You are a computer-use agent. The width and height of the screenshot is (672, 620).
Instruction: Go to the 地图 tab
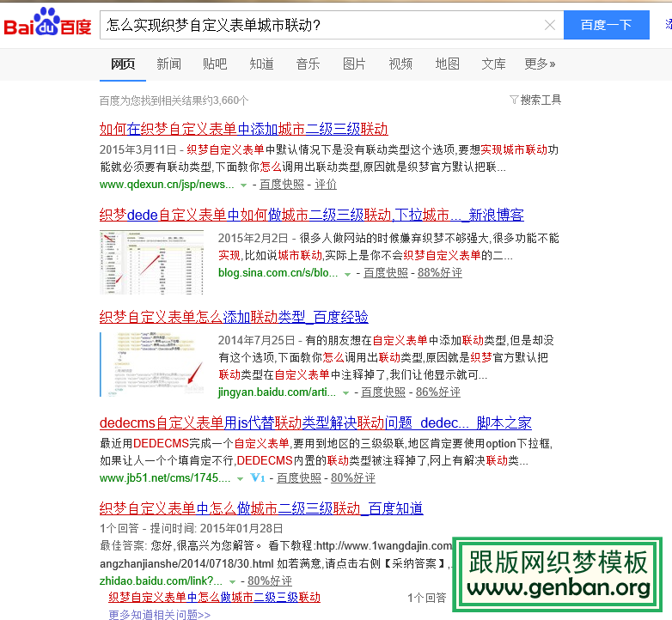(447, 64)
